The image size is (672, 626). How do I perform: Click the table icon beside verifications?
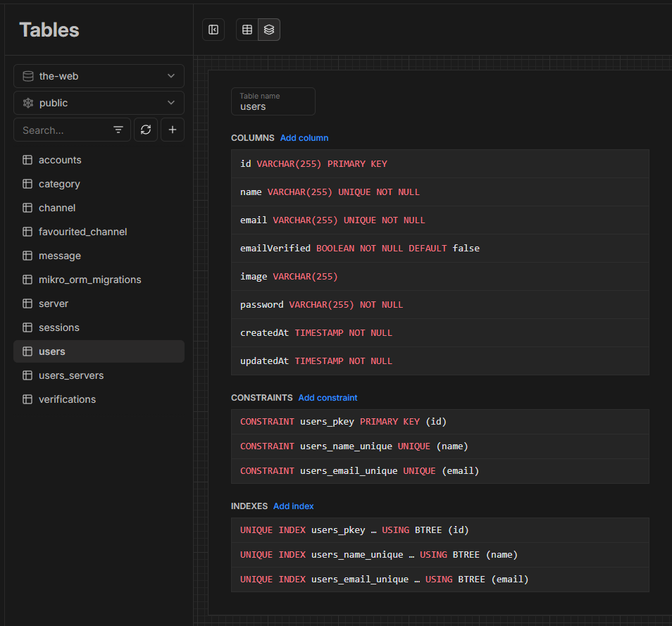[x=27, y=399]
